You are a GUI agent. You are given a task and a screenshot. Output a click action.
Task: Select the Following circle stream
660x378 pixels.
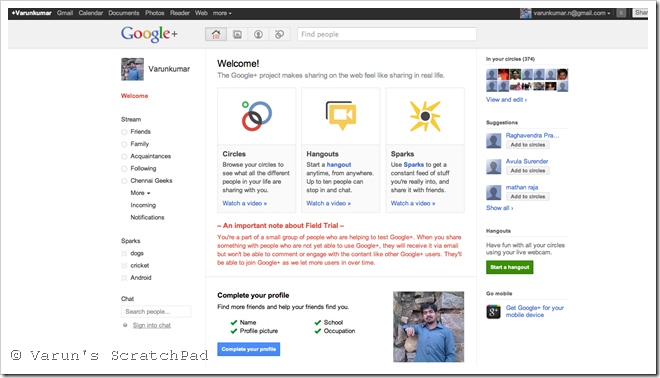143,168
